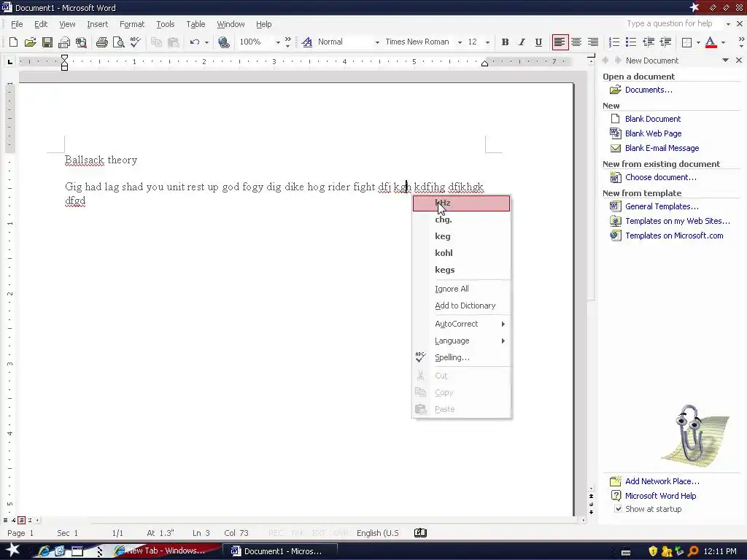Expand the Language submenu
This screenshot has height=560, width=747.
(461, 341)
